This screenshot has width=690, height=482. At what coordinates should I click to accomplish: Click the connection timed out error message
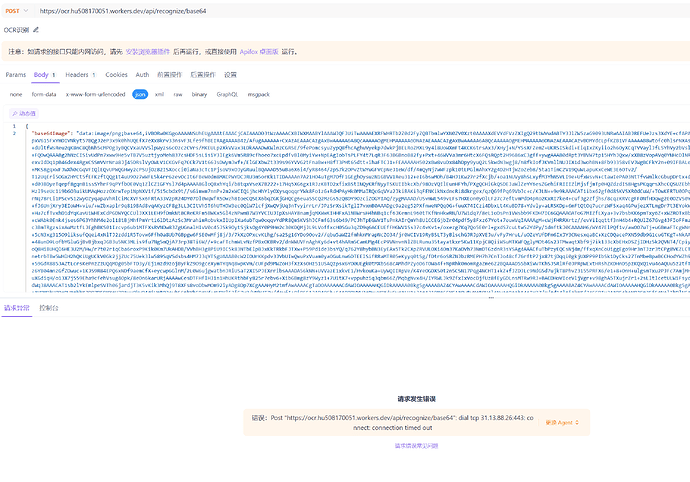pyautogui.click(x=393, y=423)
